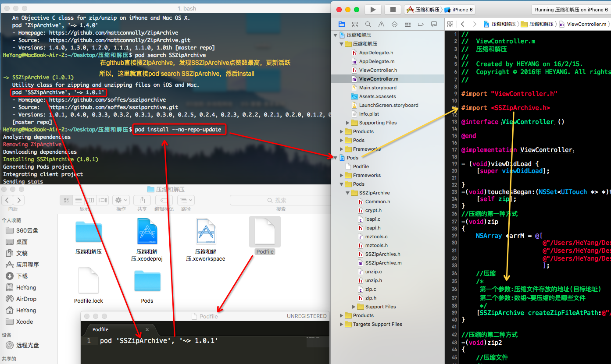Close the Podfile tab in Sublime Text

pos(147,330)
